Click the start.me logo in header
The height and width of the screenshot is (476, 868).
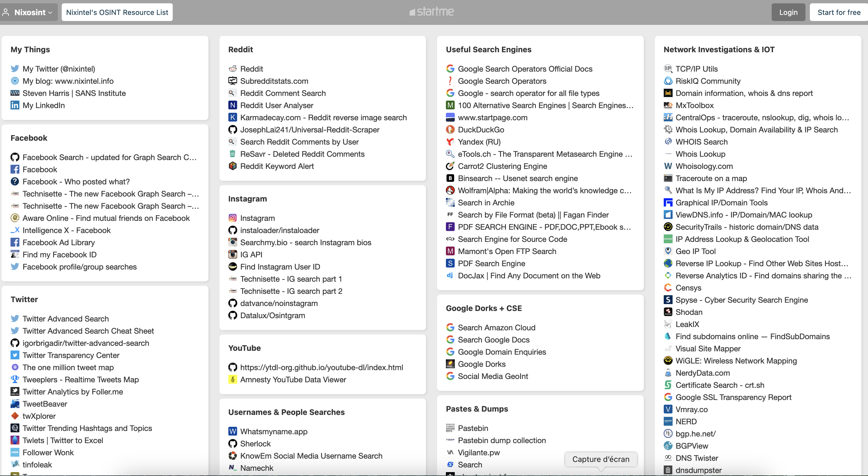[432, 12]
